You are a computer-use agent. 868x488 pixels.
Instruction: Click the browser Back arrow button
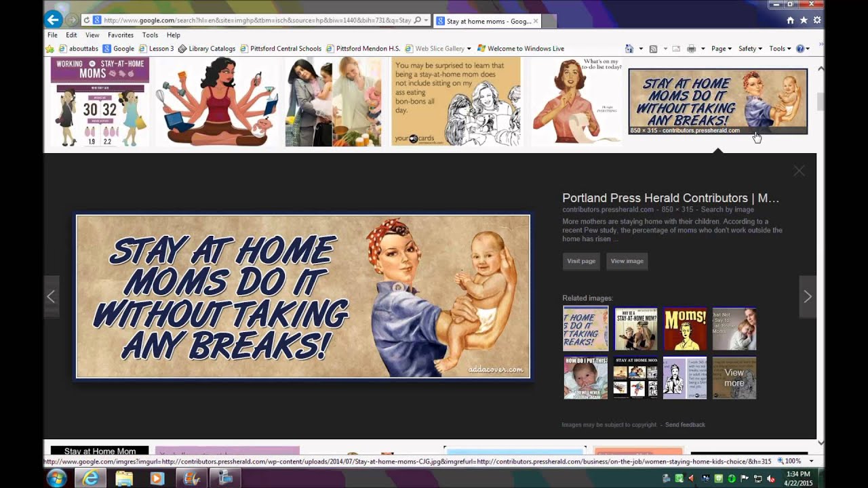click(53, 20)
